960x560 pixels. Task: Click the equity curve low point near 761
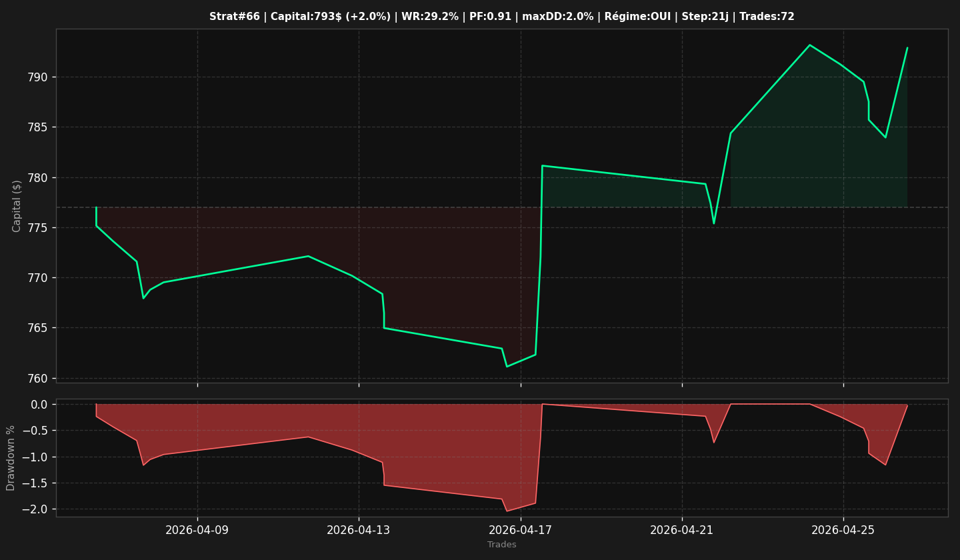507,366
